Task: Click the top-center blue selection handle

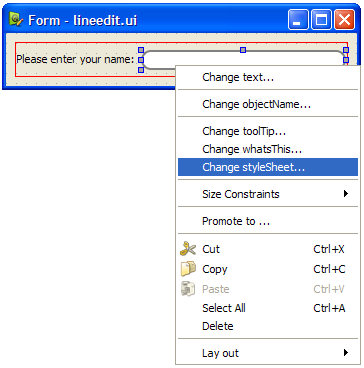Action: coord(243,50)
